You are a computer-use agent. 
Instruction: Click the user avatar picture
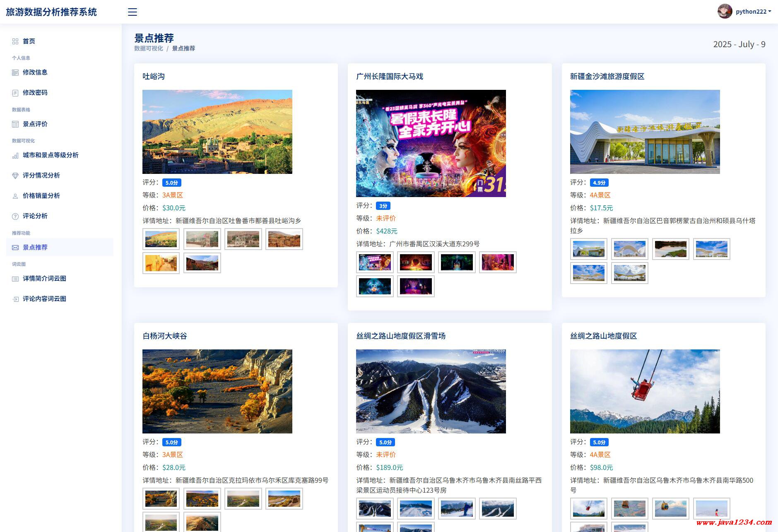(725, 12)
